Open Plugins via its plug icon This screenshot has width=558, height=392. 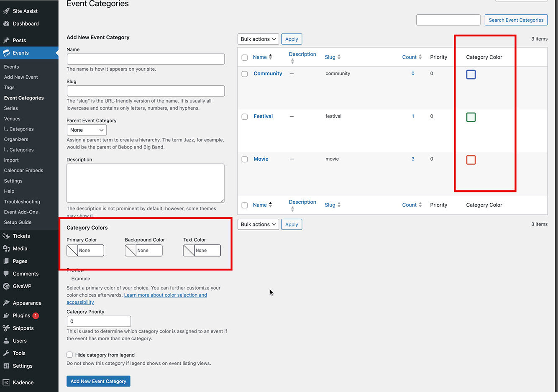(x=6, y=315)
